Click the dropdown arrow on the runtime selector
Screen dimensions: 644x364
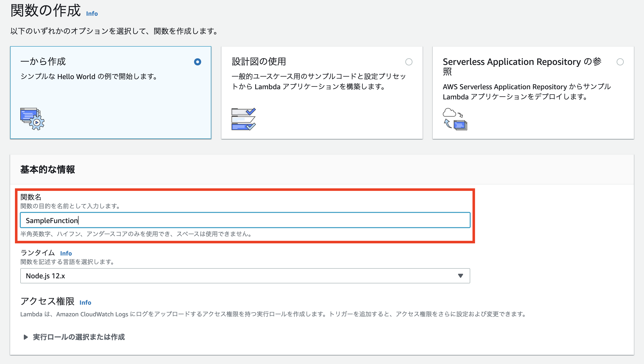click(x=461, y=276)
